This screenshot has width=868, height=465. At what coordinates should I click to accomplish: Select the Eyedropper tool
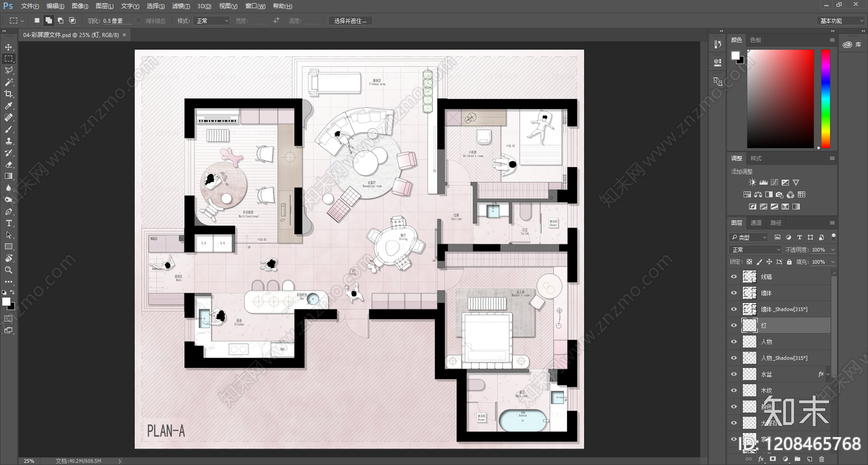pos(9,106)
